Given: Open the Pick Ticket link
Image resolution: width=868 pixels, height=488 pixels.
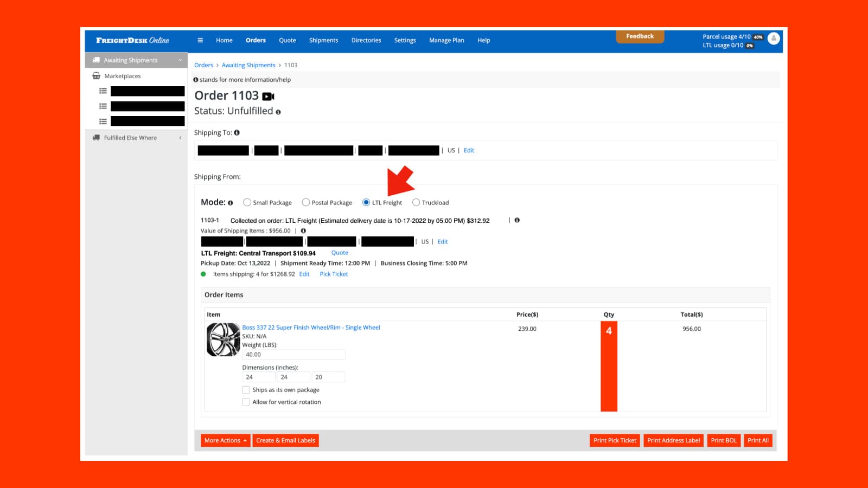Looking at the screenshot, I should click(334, 274).
